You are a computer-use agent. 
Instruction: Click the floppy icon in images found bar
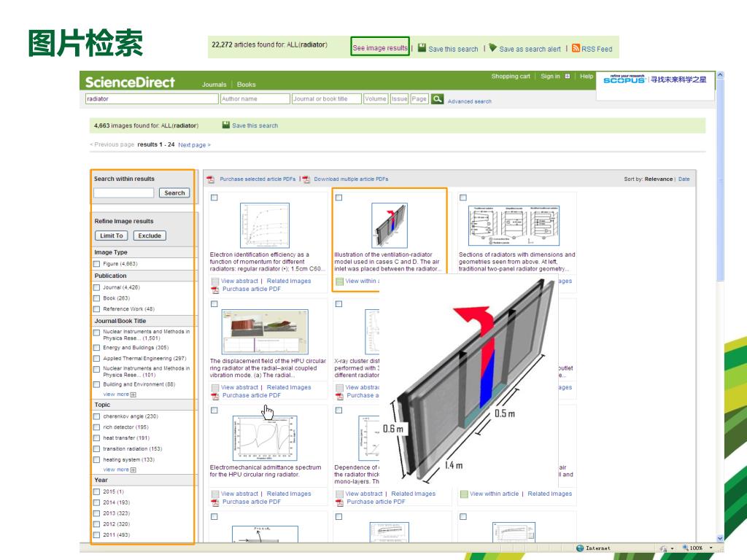click(x=226, y=125)
